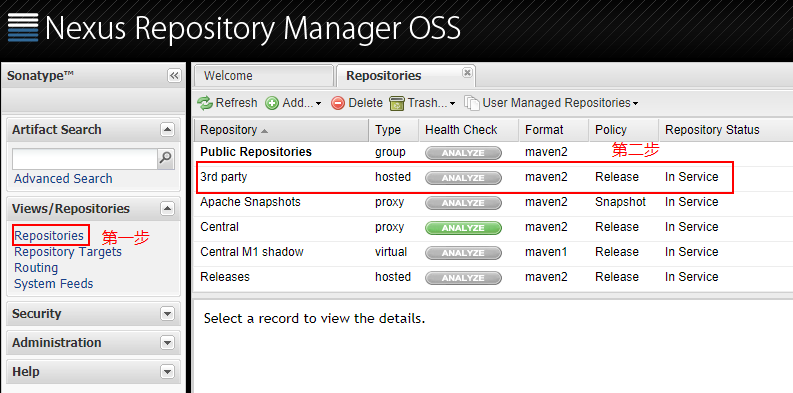The width and height of the screenshot is (793, 393).
Task: Open the User Managed Repositories dropdown
Action: (551, 103)
